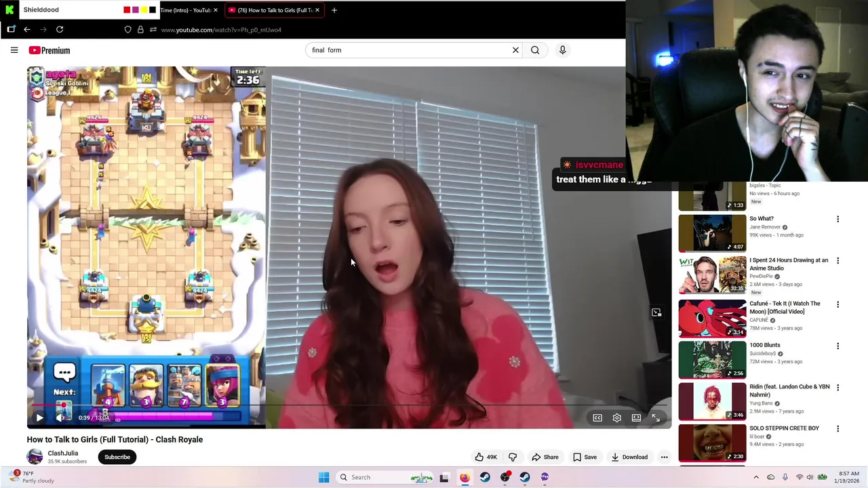Open taskbar volume speaker icon

pyautogui.click(x=810, y=477)
